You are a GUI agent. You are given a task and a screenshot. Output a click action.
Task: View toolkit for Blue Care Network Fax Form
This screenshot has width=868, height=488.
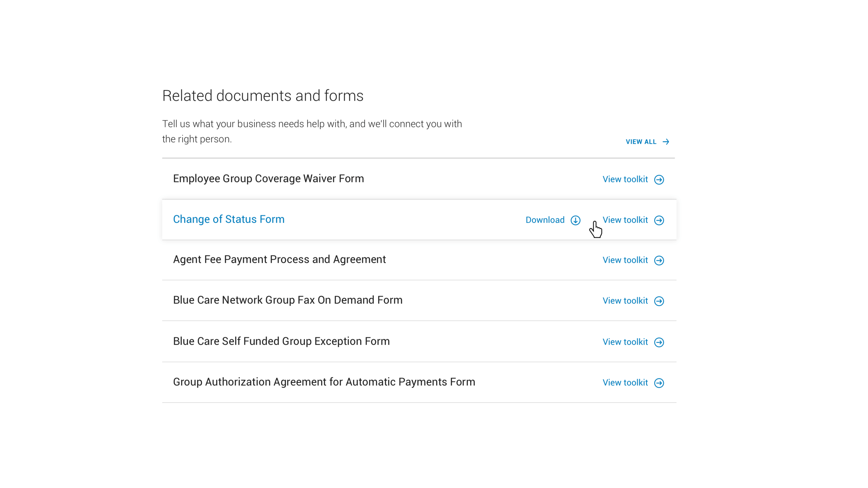[625, 301]
